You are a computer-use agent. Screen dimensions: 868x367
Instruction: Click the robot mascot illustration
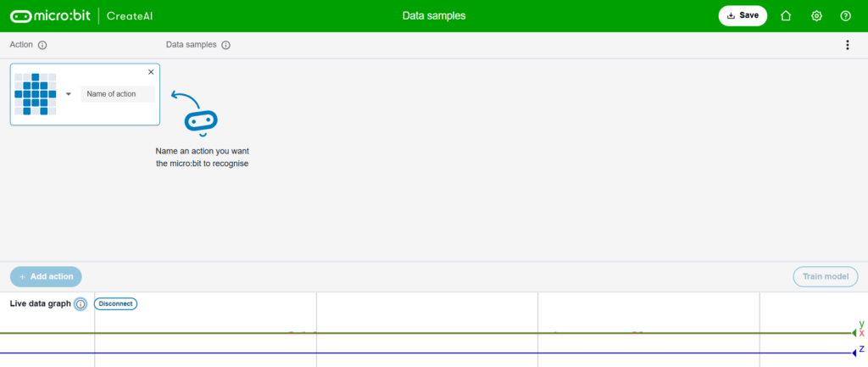coord(201,123)
